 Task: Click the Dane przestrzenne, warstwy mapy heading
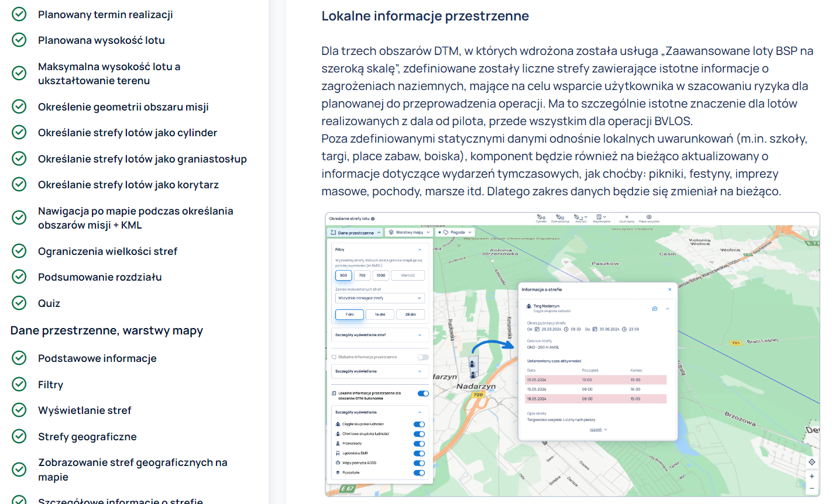click(x=106, y=330)
